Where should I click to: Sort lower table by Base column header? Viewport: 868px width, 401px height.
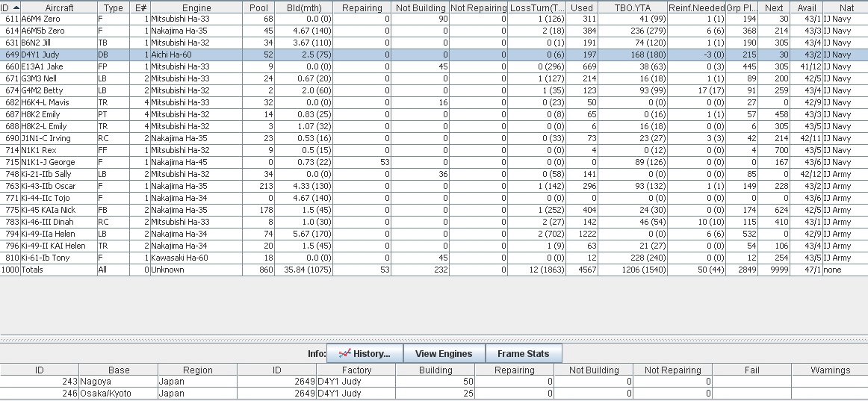pos(119,370)
